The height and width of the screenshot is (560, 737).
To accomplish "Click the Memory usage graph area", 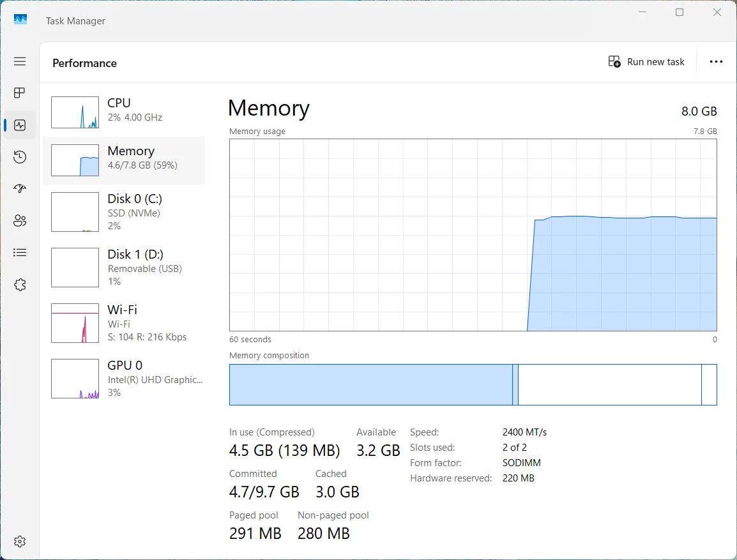I will point(473,235).
